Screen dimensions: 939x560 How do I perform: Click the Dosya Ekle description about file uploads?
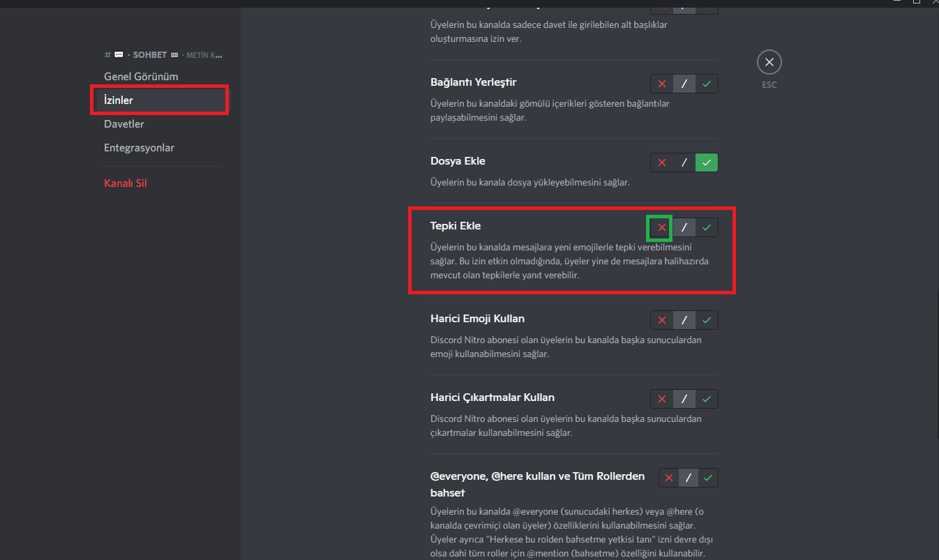[530, 183]
